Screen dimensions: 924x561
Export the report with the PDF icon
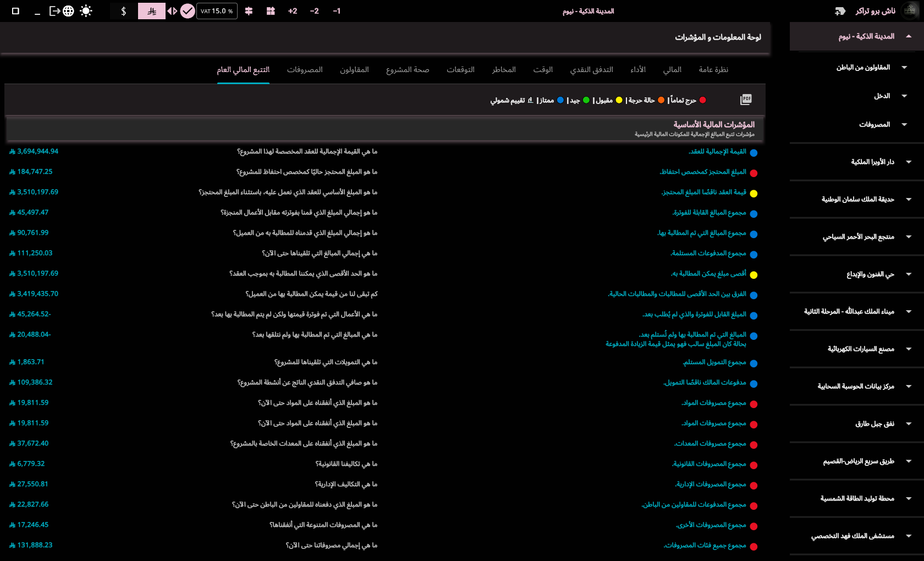pos(746,100)
